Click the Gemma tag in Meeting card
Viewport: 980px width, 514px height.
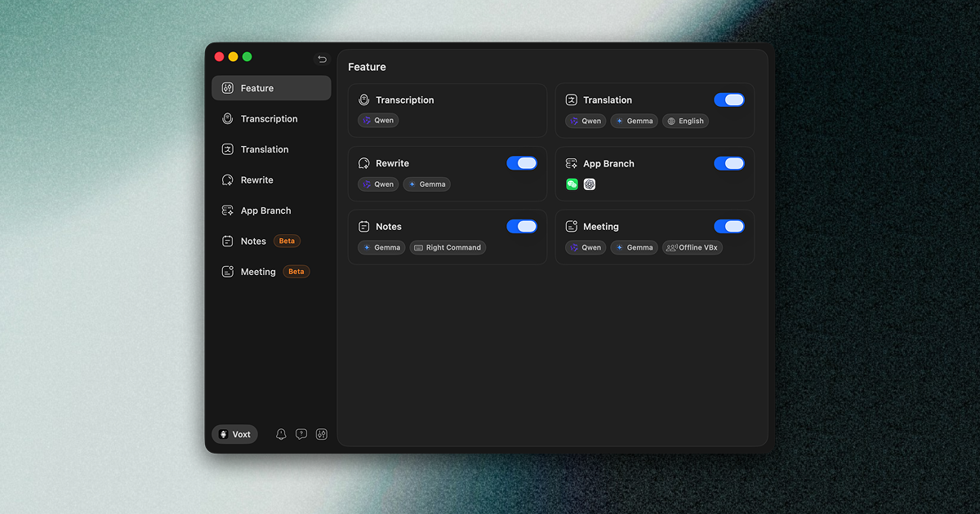pos(634,247)
